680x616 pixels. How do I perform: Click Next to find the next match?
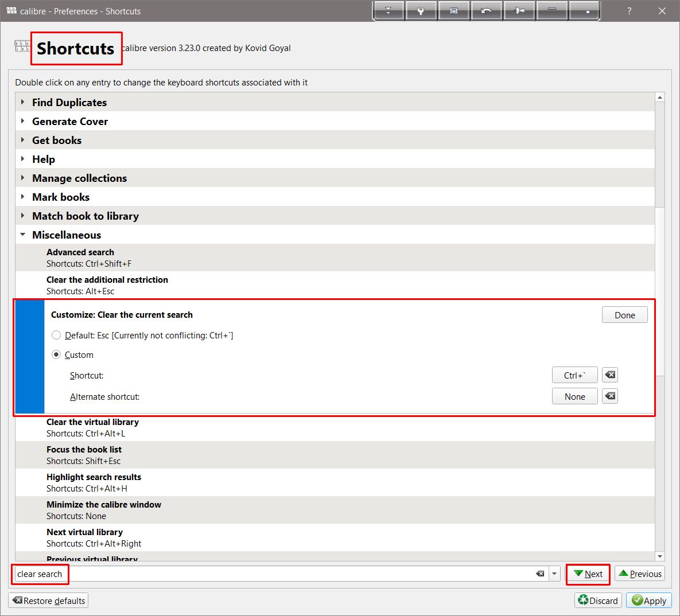[x=588, y=574]
